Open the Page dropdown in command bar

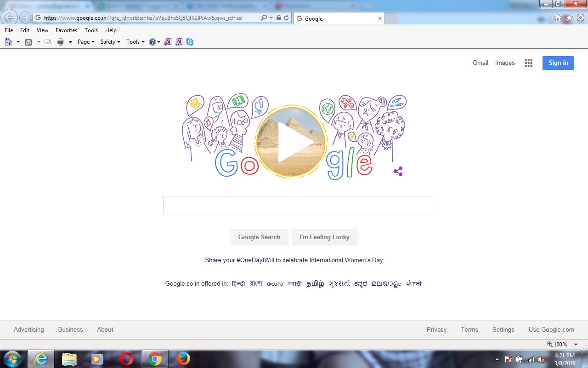pyautogui.click(x=86, y=42)
